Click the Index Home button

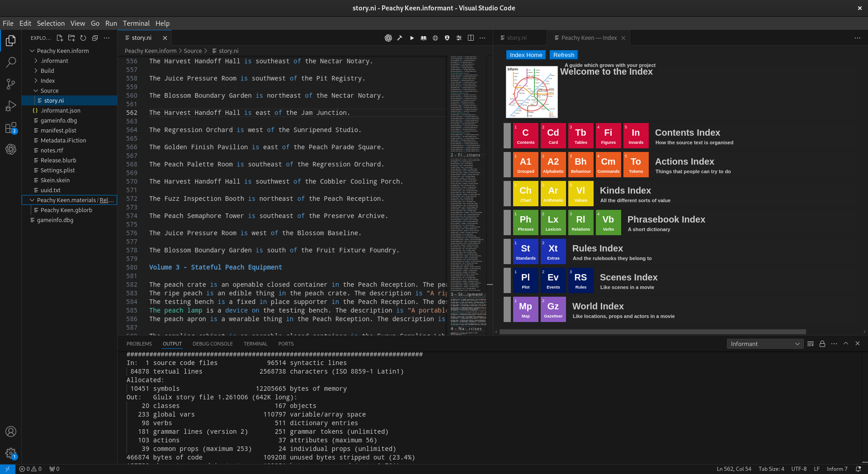tap(526, 55)
